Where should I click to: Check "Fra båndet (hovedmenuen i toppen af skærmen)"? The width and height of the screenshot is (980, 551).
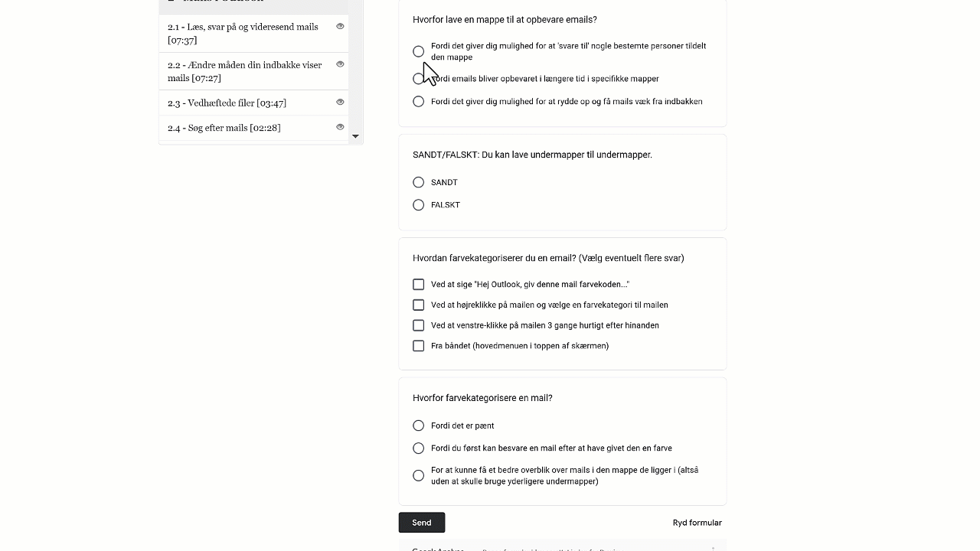(418, 346)
